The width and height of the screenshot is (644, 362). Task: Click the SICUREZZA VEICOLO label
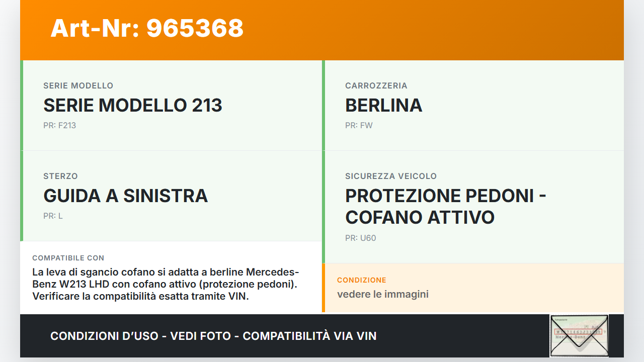click(x=390, y=176)
